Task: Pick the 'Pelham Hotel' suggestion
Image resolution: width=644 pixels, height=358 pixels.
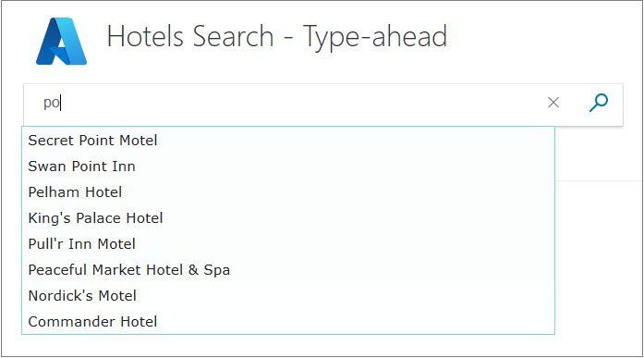Action: pyautogui.click(x=288, y=192)
